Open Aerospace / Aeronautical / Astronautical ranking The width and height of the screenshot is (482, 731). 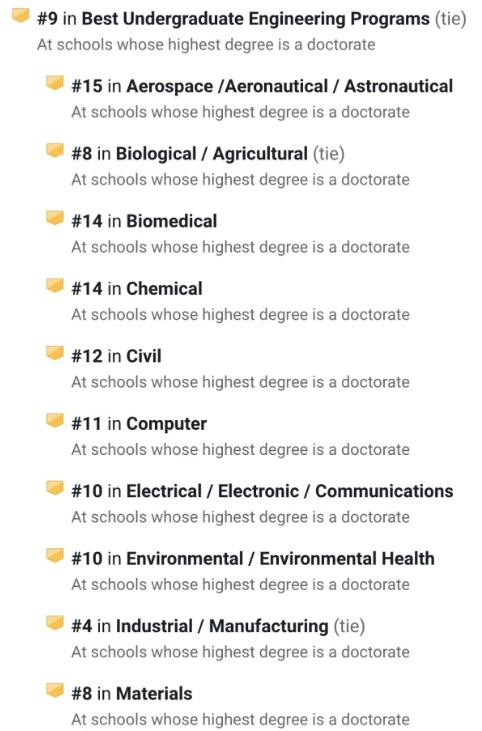289,87
